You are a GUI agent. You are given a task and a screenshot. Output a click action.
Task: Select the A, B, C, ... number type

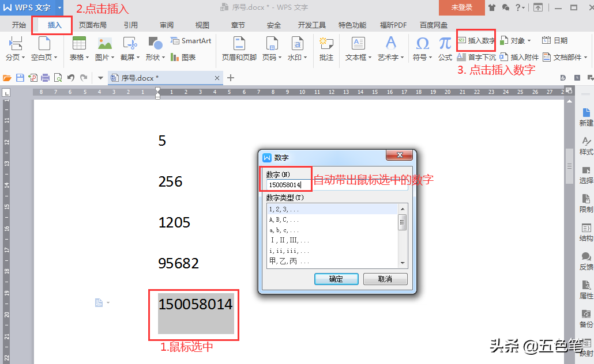332,219
